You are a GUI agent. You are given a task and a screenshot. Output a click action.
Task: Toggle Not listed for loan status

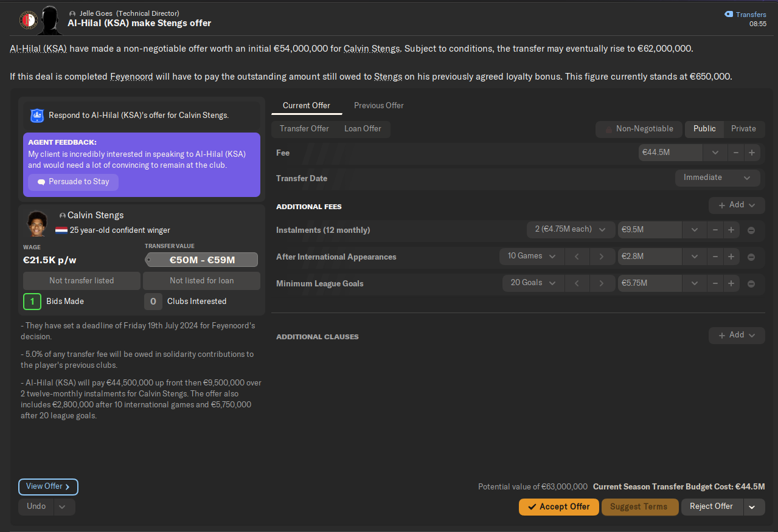[201, 281]
